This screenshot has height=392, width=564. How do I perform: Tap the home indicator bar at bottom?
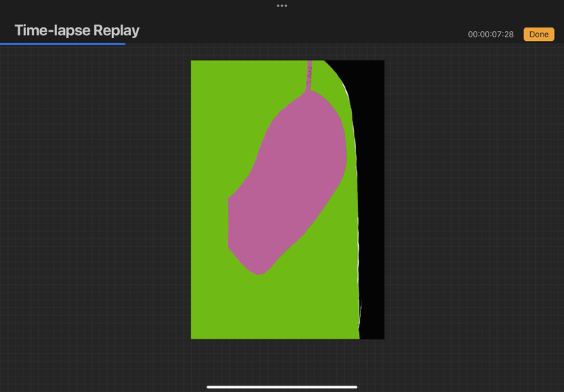(x=282, y=386)
